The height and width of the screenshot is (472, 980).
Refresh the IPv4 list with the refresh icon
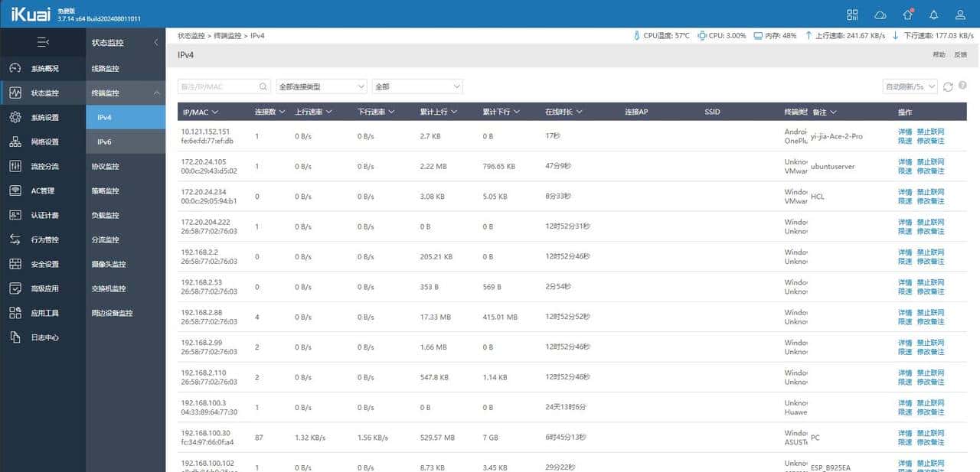click(x=947, y=86)
